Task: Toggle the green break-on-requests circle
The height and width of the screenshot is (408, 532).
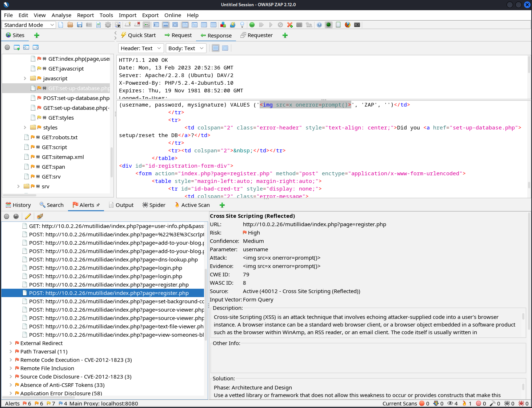Action: [252, 25]
